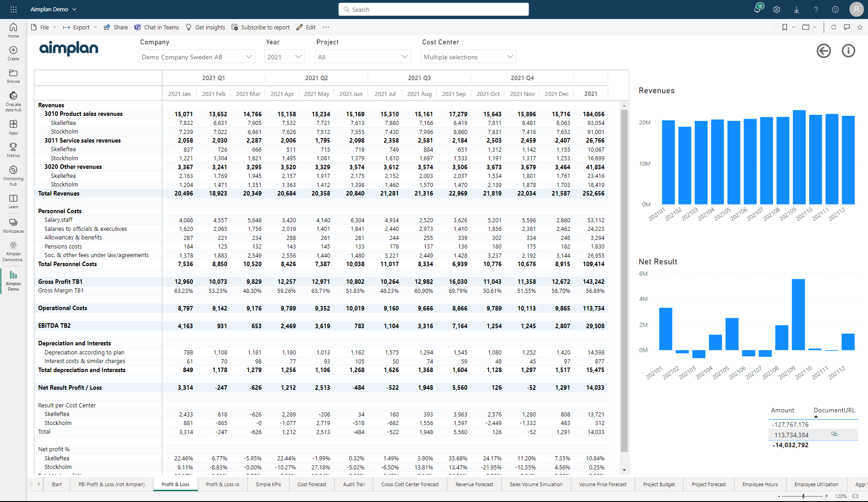Screen dimensions: 868x502
Task: Switch to Cost Forecast tab
Action: point(312,484)
